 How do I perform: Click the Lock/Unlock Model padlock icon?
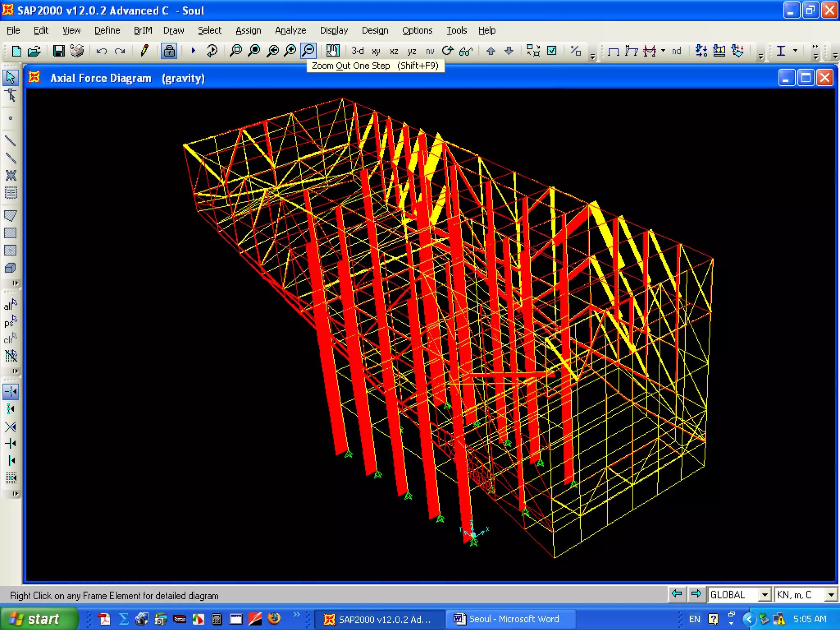tap(169, 51)
